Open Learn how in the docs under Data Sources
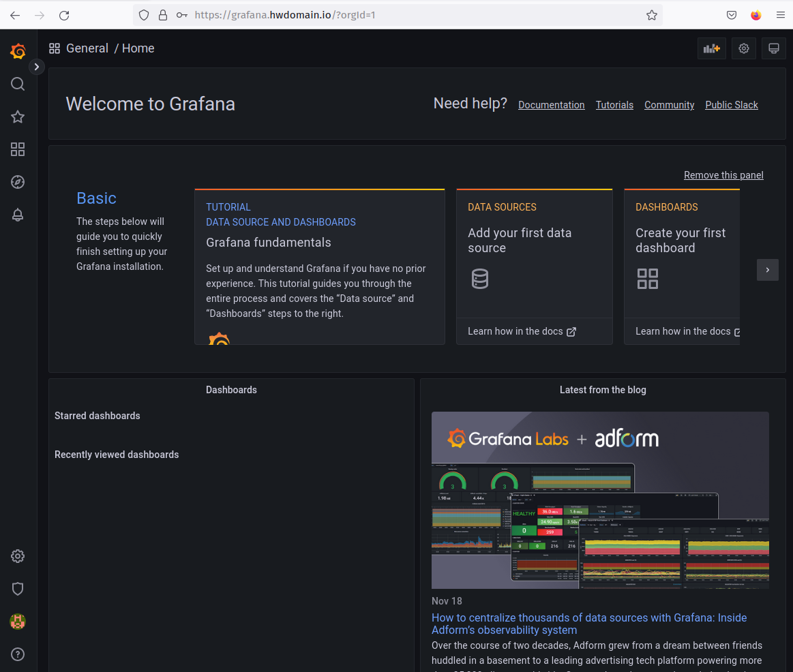Image resolution: width=793 pixels, height=672 pixels. click(x=522, y=331)
